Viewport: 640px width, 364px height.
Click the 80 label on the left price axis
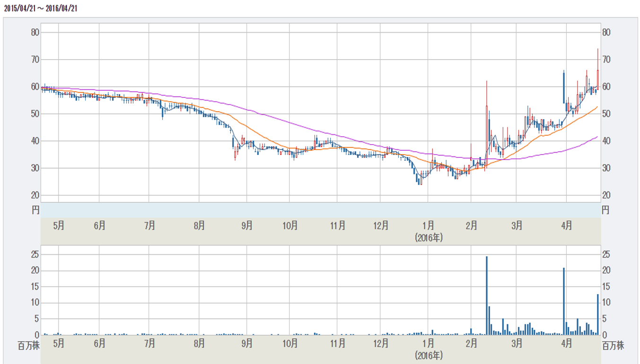pos(35,33)
